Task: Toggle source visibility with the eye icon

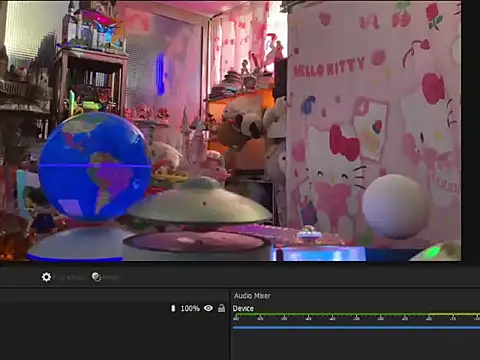Action: point(208,308)
